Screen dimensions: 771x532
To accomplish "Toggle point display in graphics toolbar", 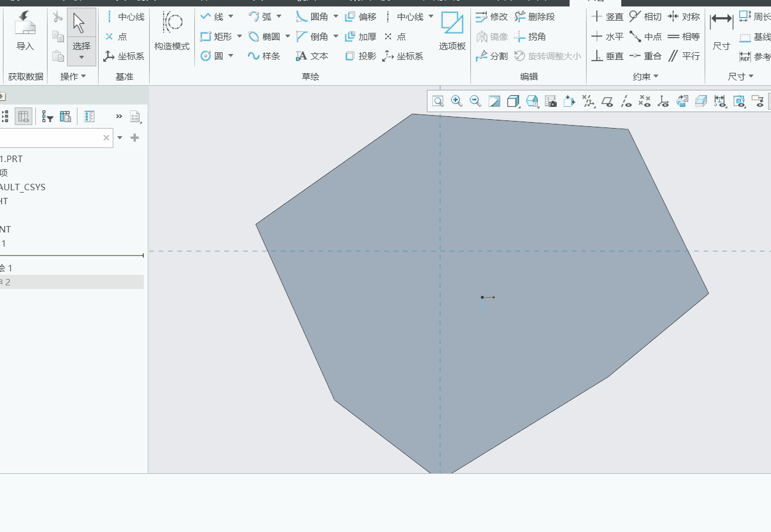I will (x=645, y=101).
